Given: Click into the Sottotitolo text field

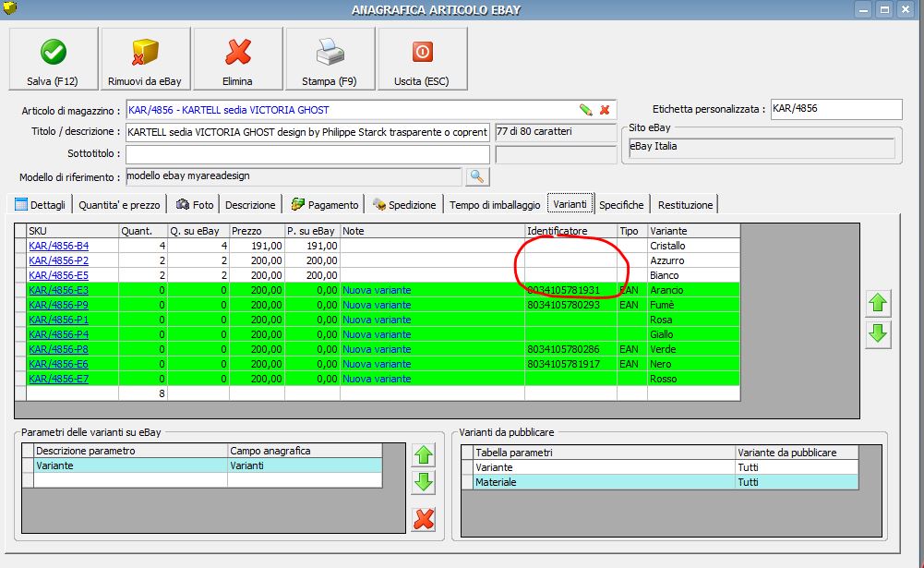Looking at the screenshot, I should (x=307, y=154).
